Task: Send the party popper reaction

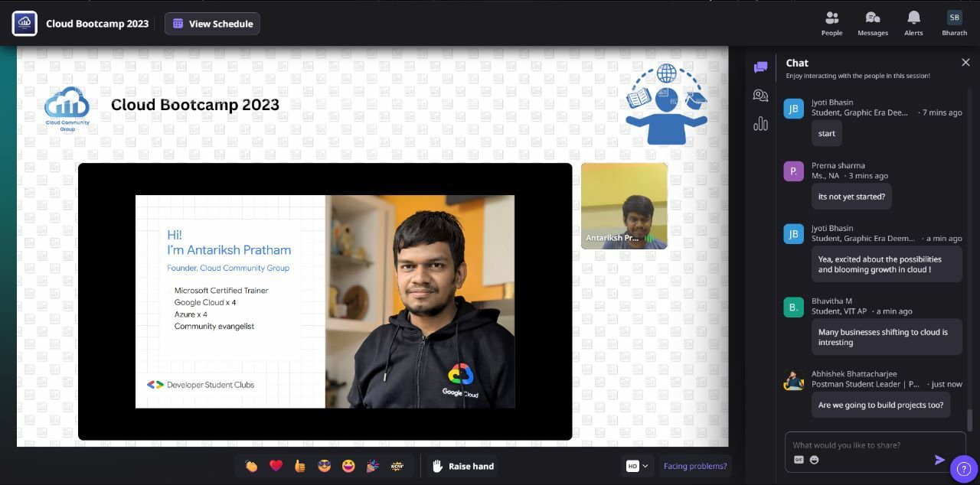Action: 373,466
